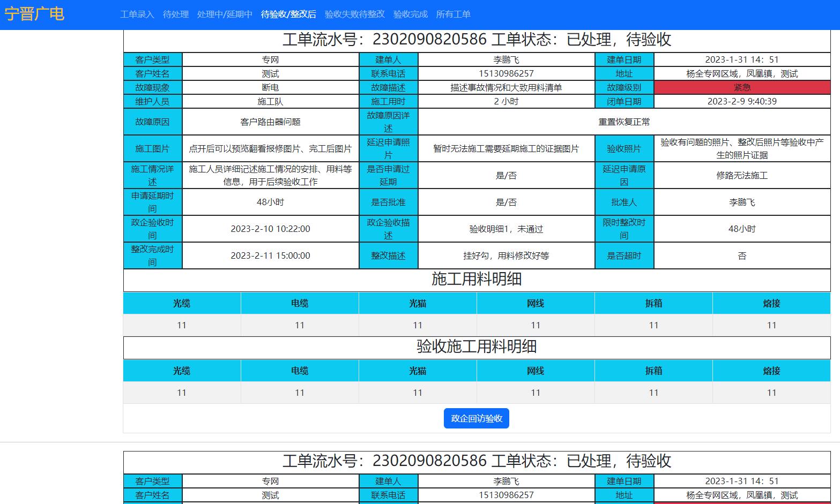Click 光缆 header in the 施工用料明细 table
The width and height of the screenshot is (840, 504).
182,303
